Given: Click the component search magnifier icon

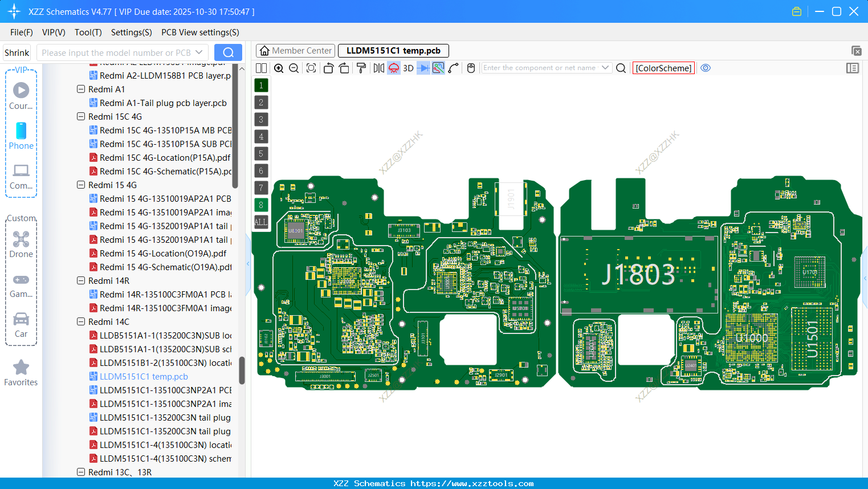Looking at the screenshot, I should pyautogui.click(x=621, y=68).
